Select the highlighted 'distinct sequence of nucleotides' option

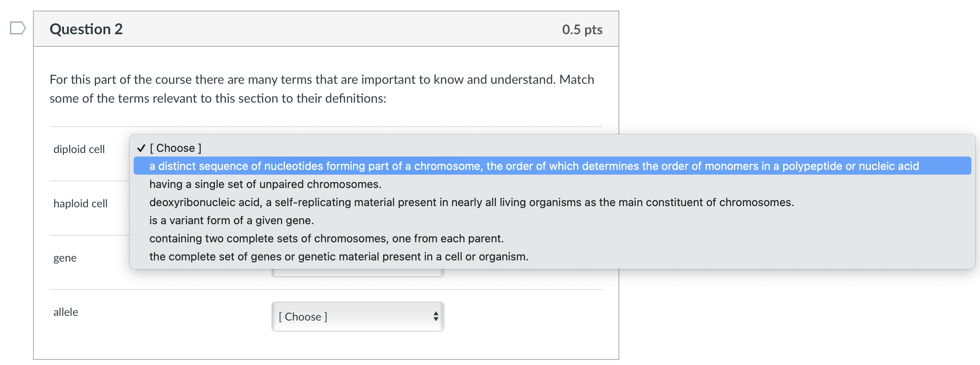[534, 166]
